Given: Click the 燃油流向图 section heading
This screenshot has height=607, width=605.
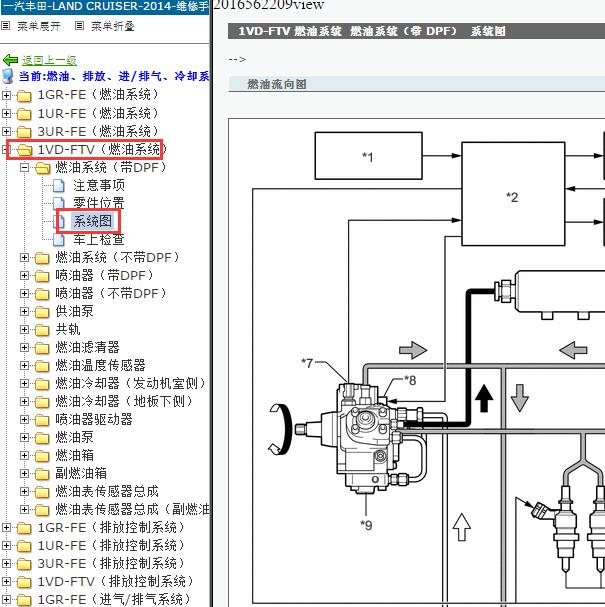Looking at the screenshot, I should click(277, 84).
